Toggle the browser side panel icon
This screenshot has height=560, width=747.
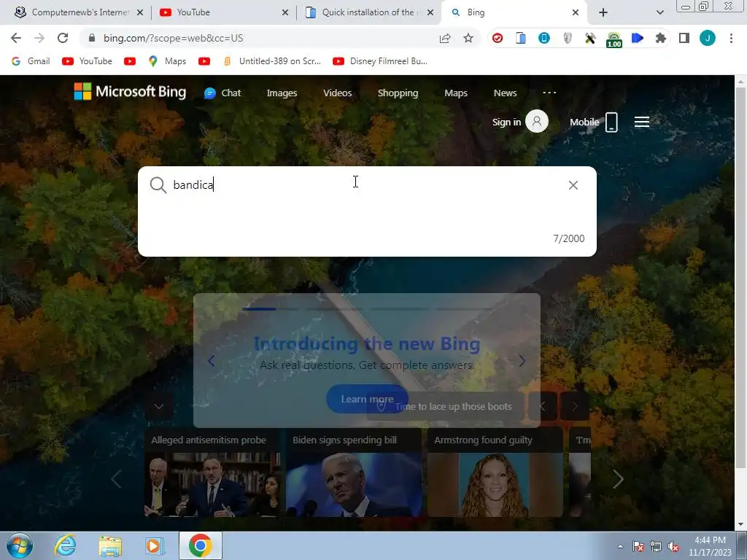coord(684,38)
